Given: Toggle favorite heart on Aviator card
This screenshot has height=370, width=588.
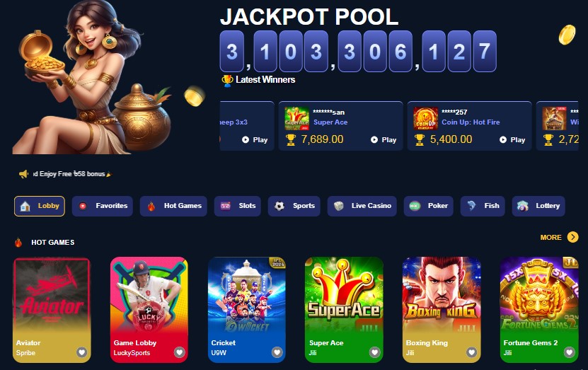Looking at the screenshot, I should click(82, 352).
